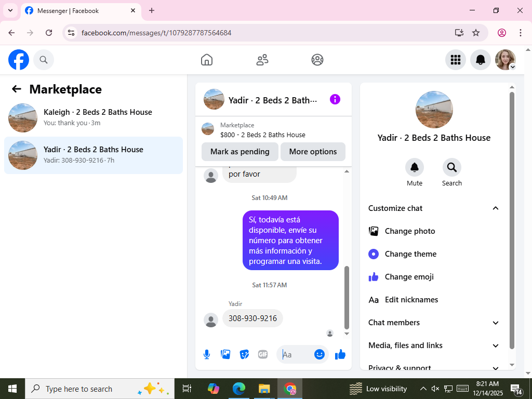Click Yadir's avatar beside phone number message

211,320
